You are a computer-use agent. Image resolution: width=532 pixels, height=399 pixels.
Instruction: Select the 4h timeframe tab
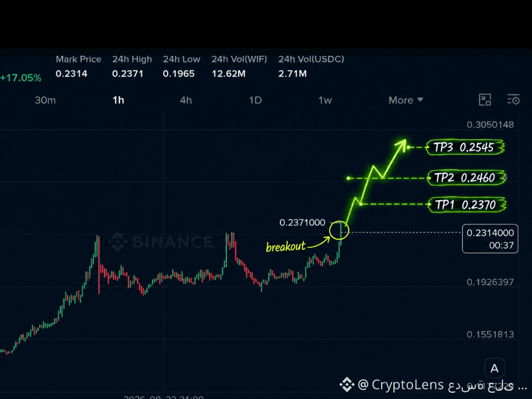(x=186, y=101)
